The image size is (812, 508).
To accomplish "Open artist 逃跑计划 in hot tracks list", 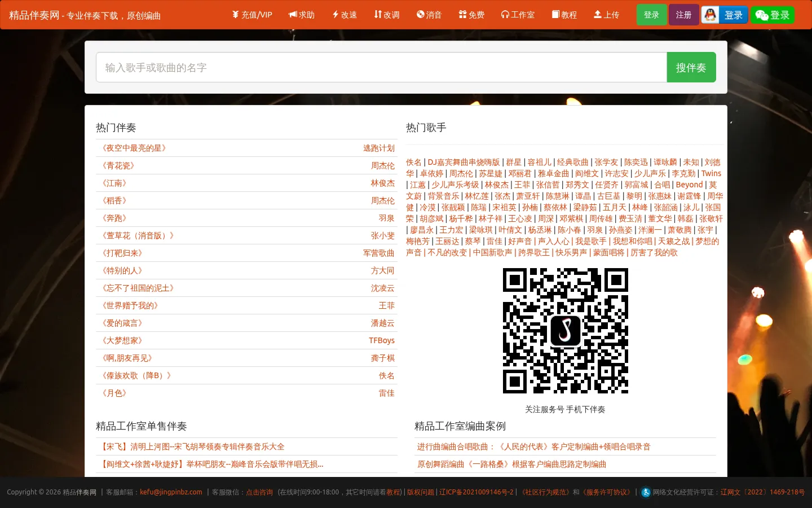I will pos(379,148).
